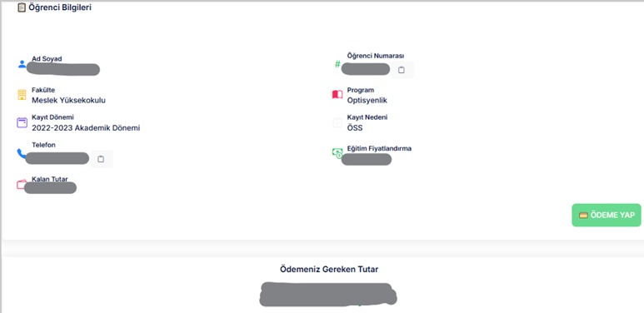Click the Optisyenlik program value
The image size is (644, 313).
(367, 100)
